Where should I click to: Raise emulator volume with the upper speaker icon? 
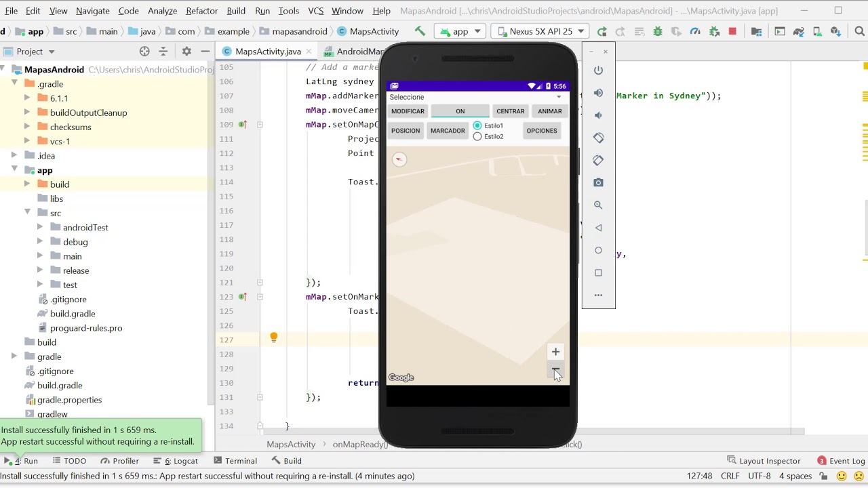(598, 93)
